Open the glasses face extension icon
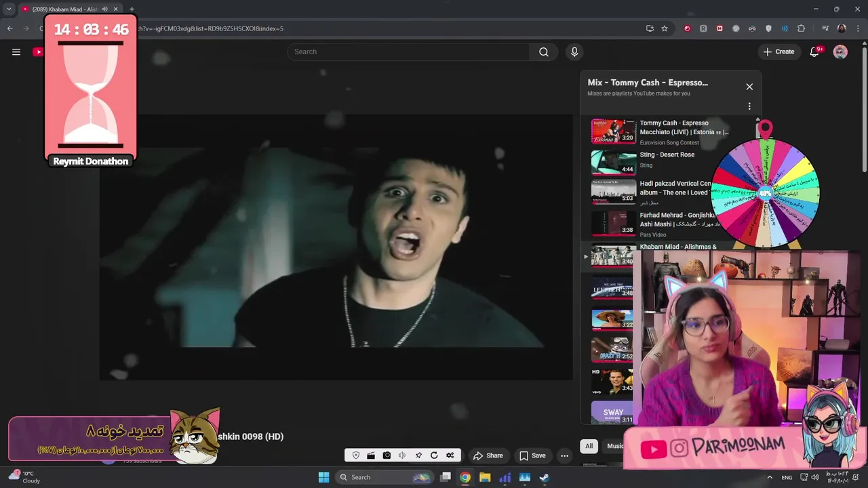Image resolution: width=868 pixels, height=488 pixels. 752,28
